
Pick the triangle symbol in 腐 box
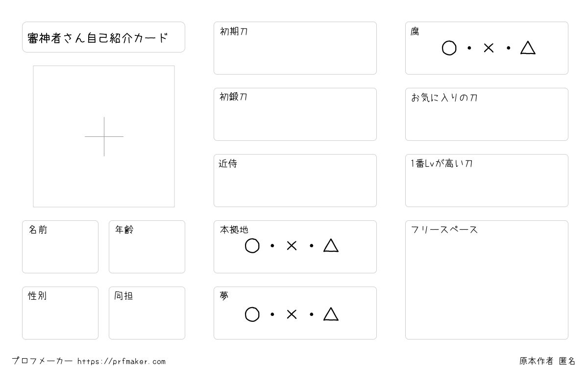point(528,48)
